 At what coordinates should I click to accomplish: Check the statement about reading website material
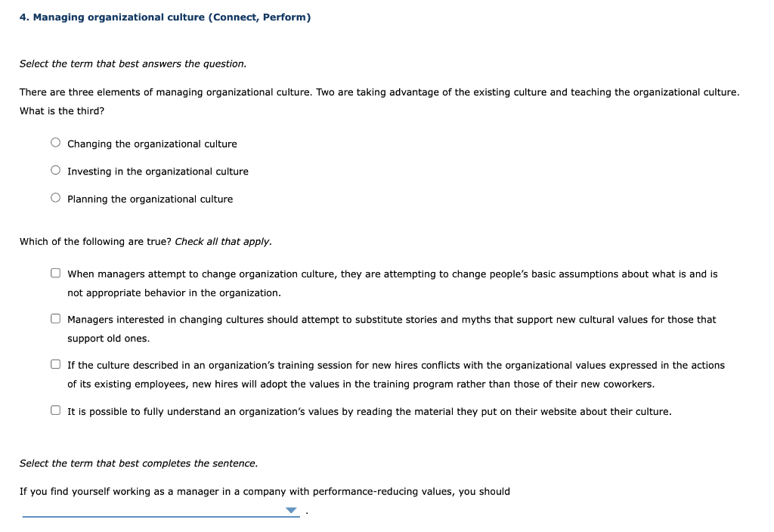(x=55, y=408)
